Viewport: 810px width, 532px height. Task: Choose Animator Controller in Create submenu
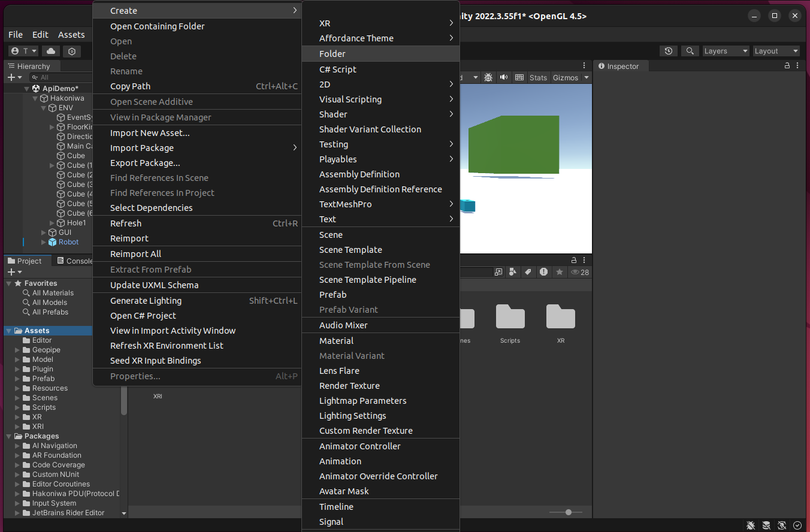click(380, 446)
